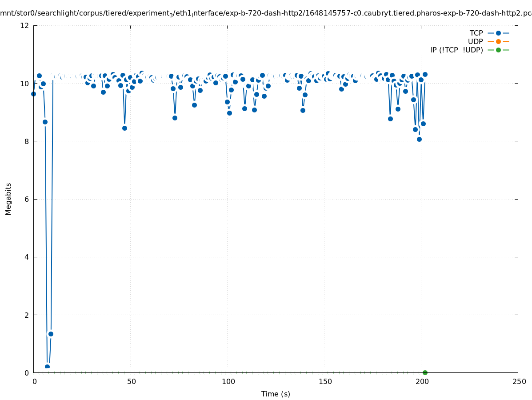Click the 6 tick label on y-axis
Image resolution: width=532 pixels, height=400 pixels.
pos(27,199)
